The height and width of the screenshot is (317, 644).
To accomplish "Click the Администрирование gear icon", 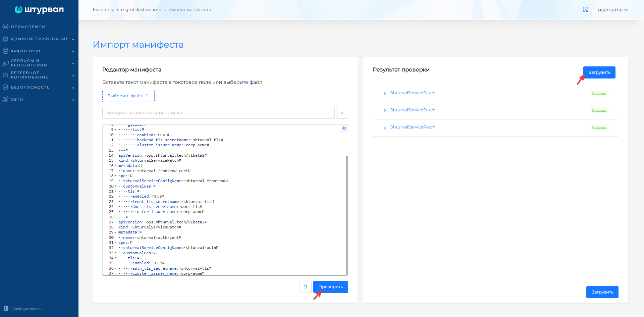I will pos(5,39).
